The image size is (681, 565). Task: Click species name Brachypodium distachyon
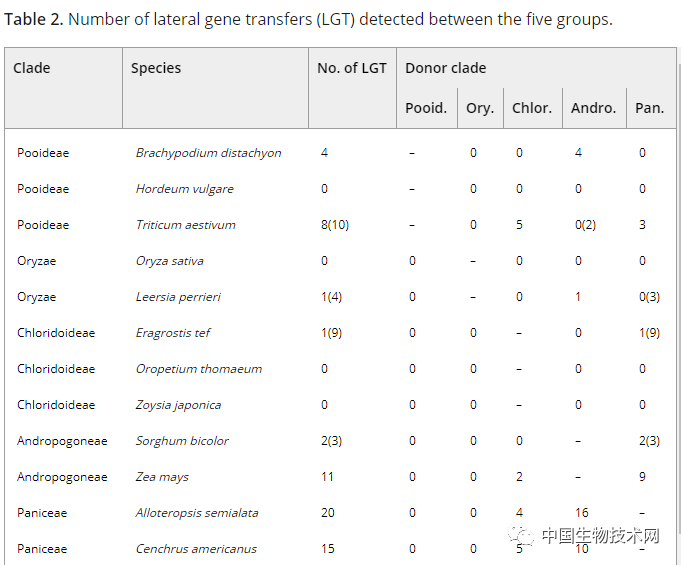pos(208,153)
